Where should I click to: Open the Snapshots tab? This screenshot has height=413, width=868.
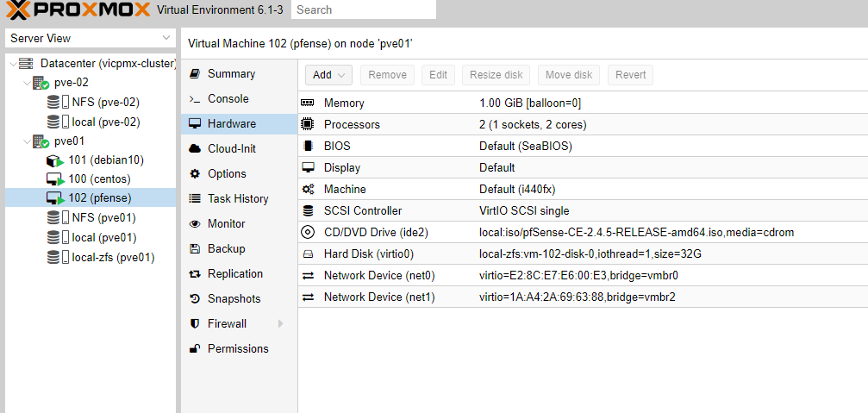[239, 299]
